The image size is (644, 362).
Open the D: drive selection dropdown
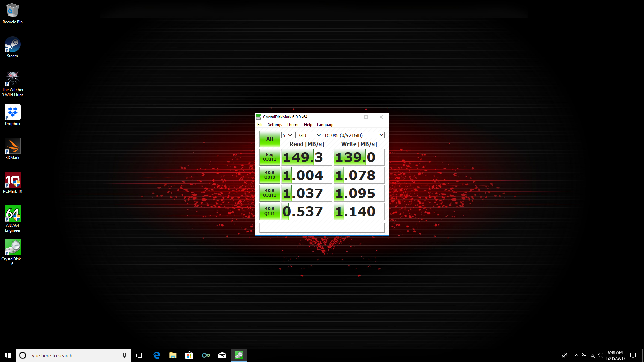354,135
